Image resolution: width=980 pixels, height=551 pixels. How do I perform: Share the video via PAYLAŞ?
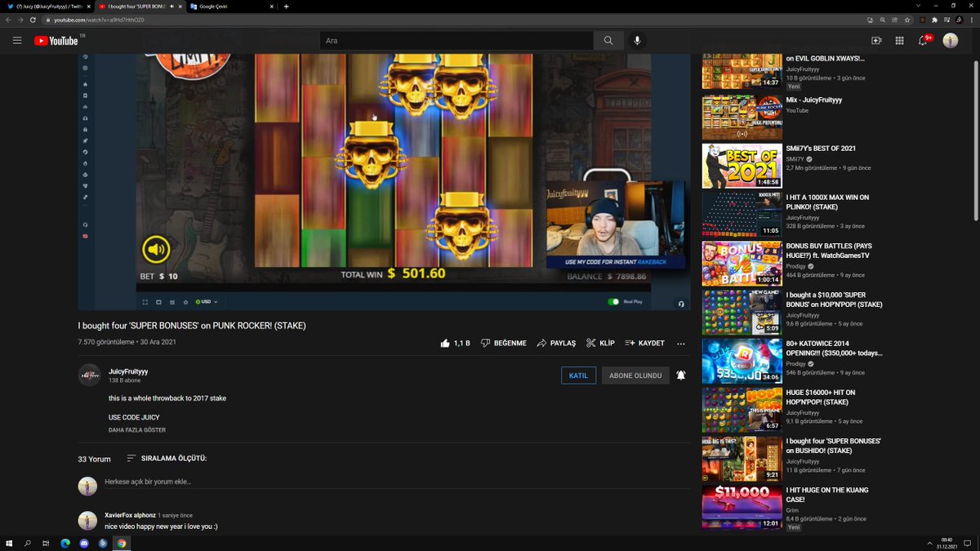click(556, 343)
